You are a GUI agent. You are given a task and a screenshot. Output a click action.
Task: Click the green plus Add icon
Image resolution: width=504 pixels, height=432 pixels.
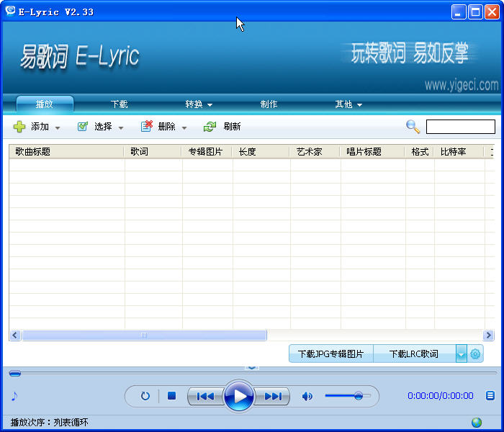pos(19,127)
